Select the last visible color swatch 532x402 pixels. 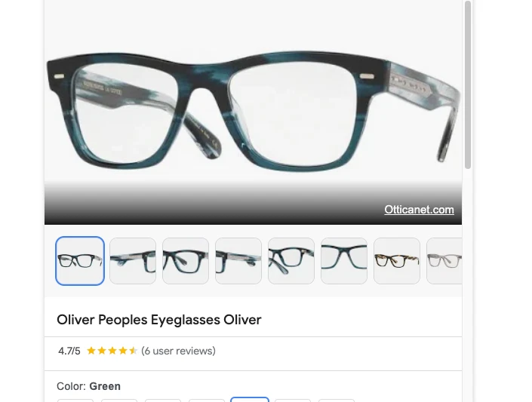click(x=337, y=400)
